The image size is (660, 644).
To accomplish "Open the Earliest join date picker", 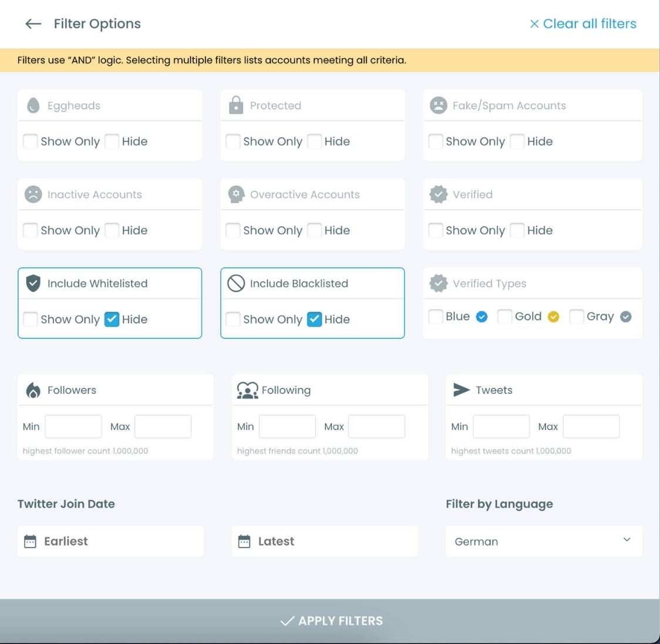I will tap(110, 541).
